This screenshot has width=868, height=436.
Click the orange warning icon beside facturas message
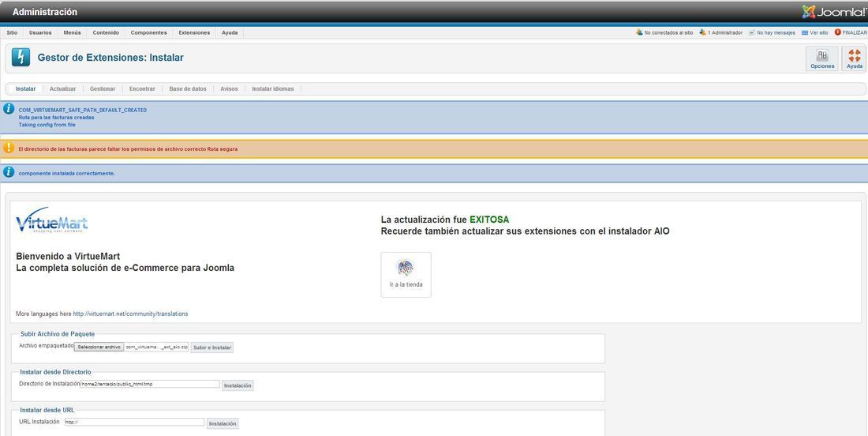(9, 148)
